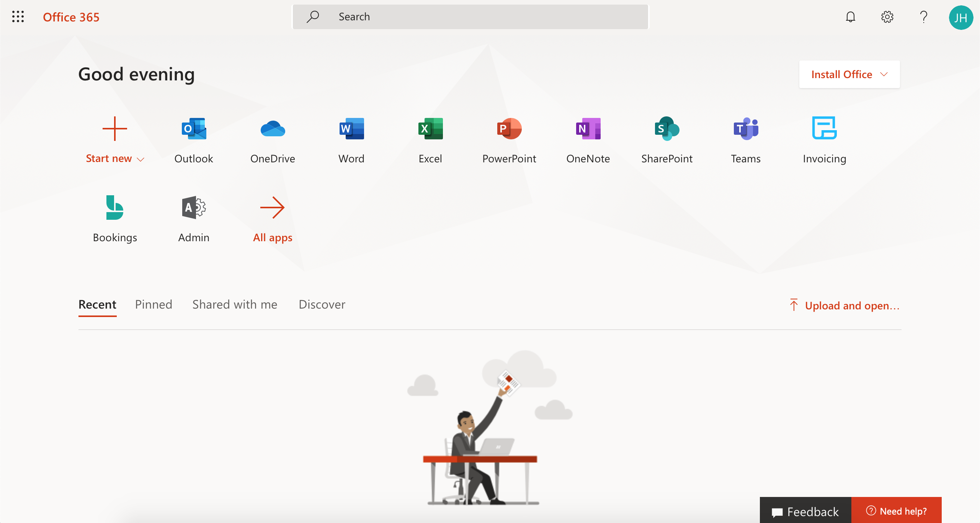Click the Start new plus icon

tap(115, 129)
